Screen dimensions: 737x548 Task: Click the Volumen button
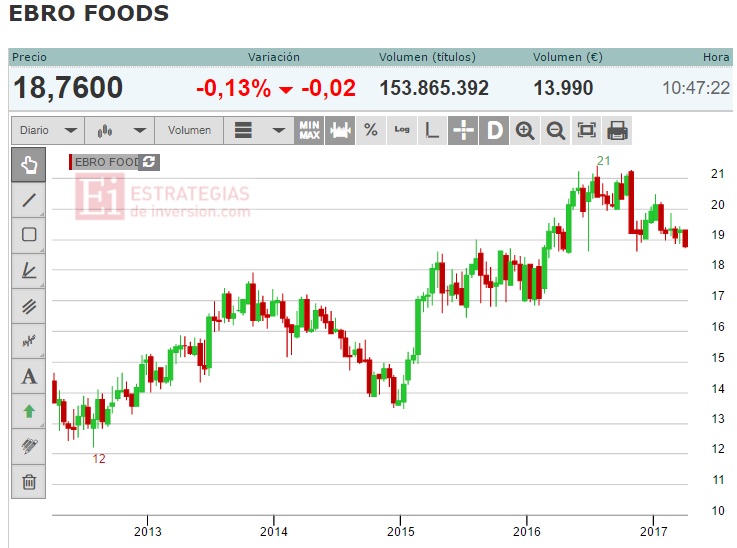click(189, 130)
